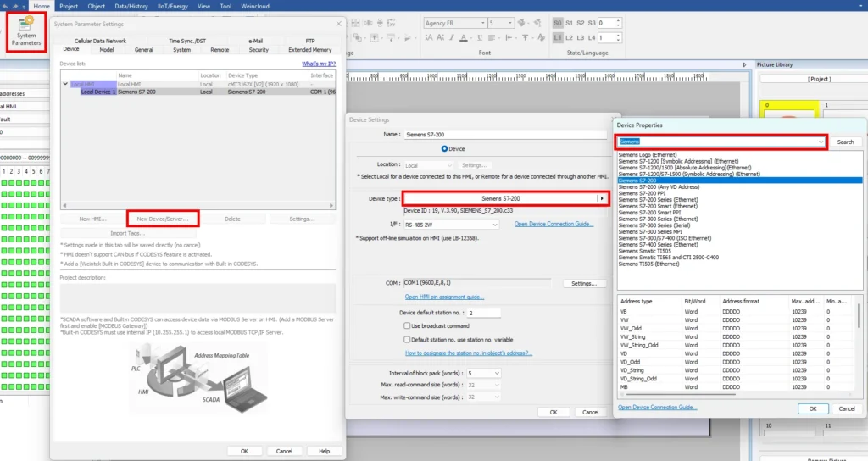Enable Use broadcast command checkbox

[407, 325]
